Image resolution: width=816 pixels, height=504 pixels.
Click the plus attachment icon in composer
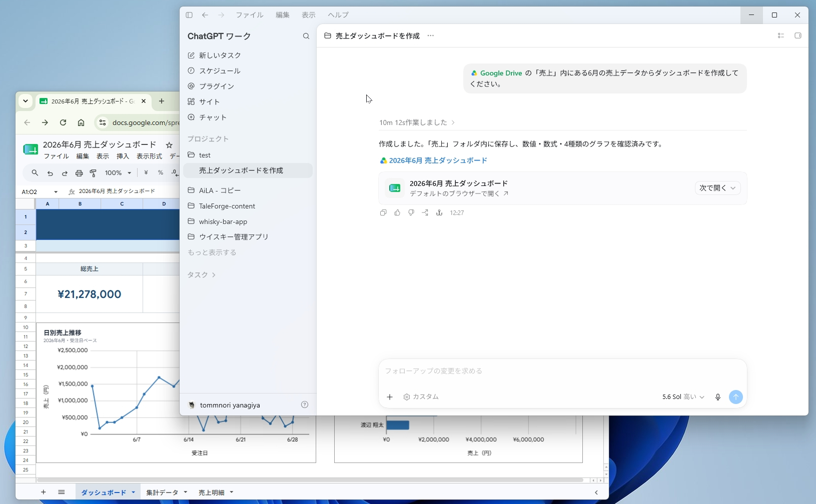pos(390,397)
